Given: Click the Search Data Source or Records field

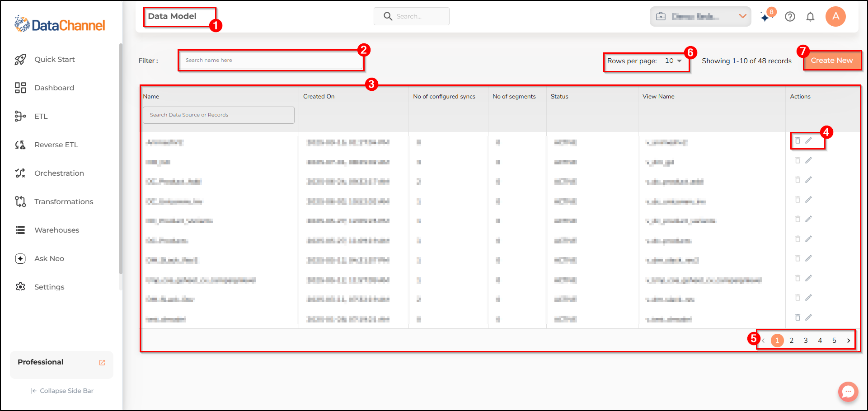Looking at the screenshot, I should click(219, 115).
